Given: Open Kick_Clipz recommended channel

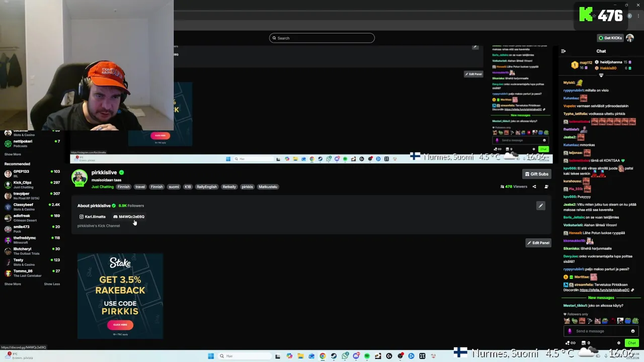Looking at the screenshot, I should [31, 185].
